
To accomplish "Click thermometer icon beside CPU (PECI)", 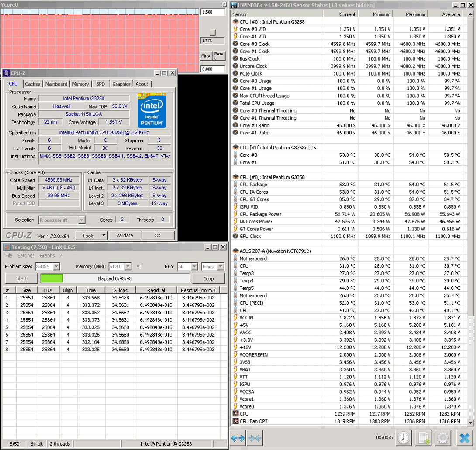I will click(x=235, y=303).
